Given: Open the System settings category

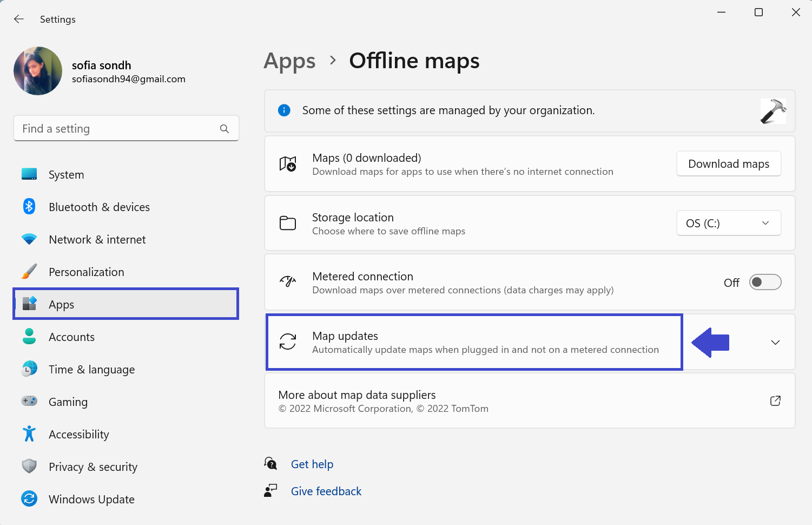Looking at the screenshot, I should (x=66, y=175).
